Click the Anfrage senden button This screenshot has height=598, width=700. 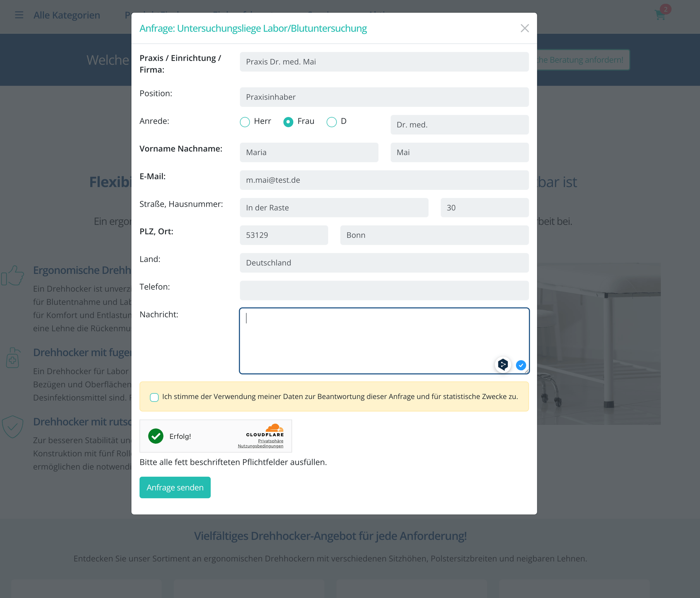pos(175,487)
